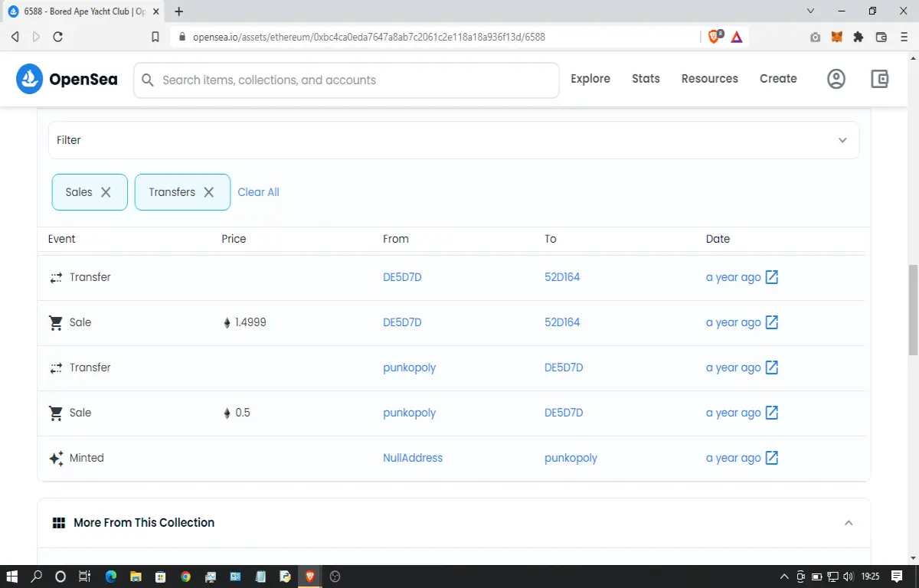Open punkopoly in Minted row To column
This screenshot has width=919, height=588.
[x=571, y=458]
